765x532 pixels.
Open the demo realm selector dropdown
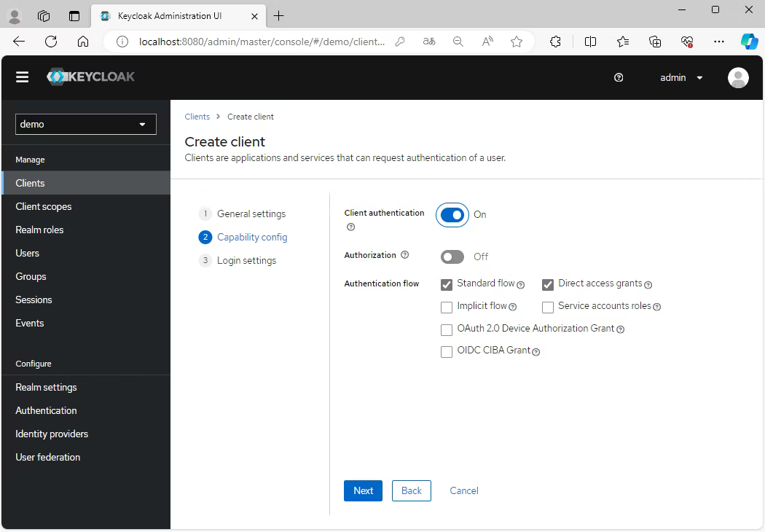pos(86,124)
